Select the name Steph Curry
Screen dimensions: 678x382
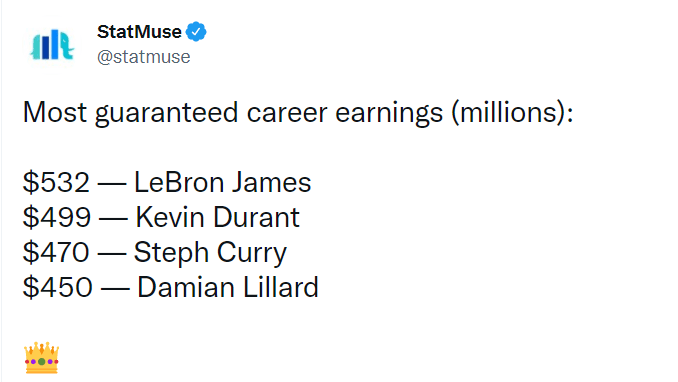210,253
